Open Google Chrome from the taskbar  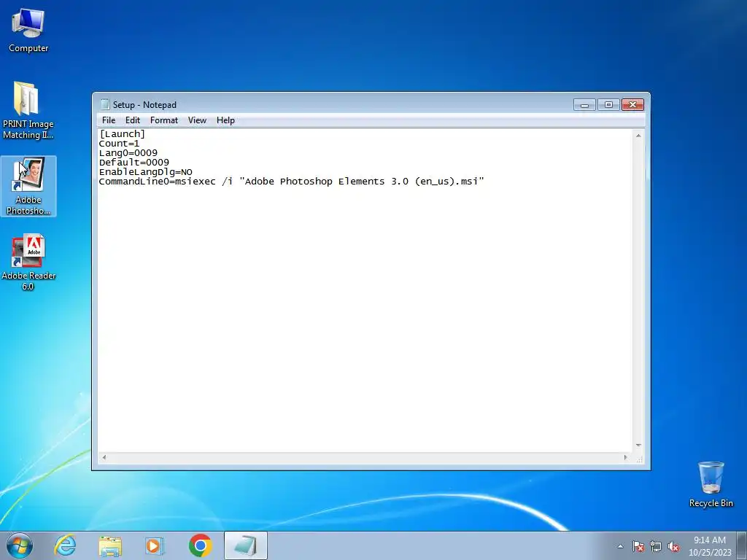200,545
